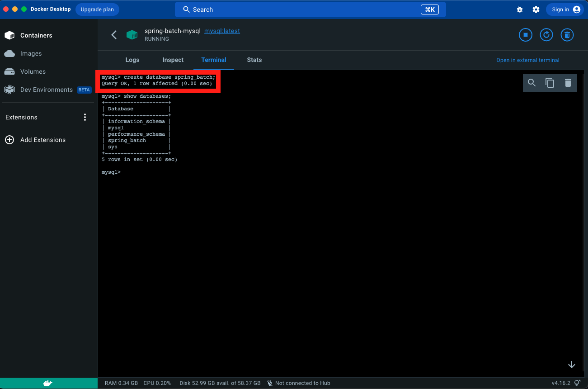This screenshot has width=588, height=389.
Task: Open Settings gear icon
Action: click(x=536, y=9)
